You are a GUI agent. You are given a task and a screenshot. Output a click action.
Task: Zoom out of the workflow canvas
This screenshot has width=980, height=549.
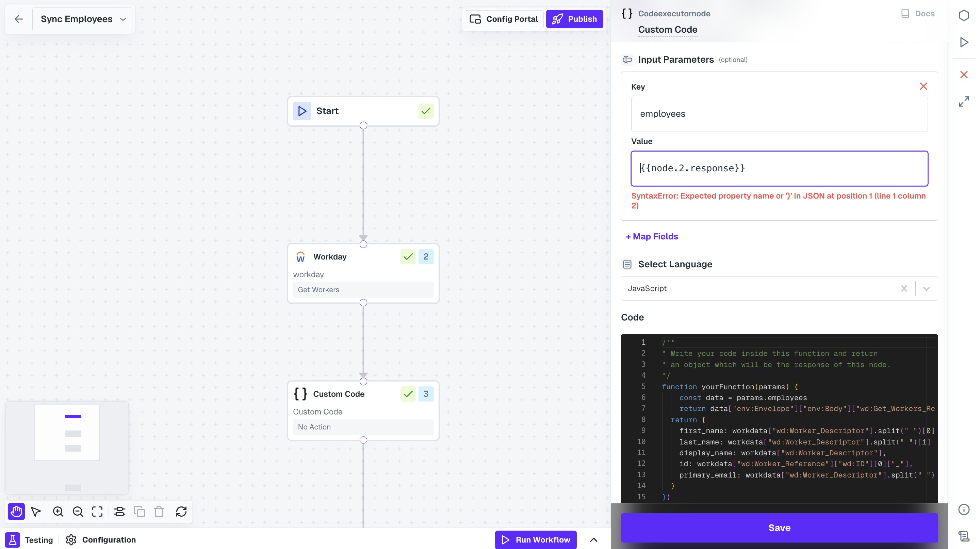78,512
